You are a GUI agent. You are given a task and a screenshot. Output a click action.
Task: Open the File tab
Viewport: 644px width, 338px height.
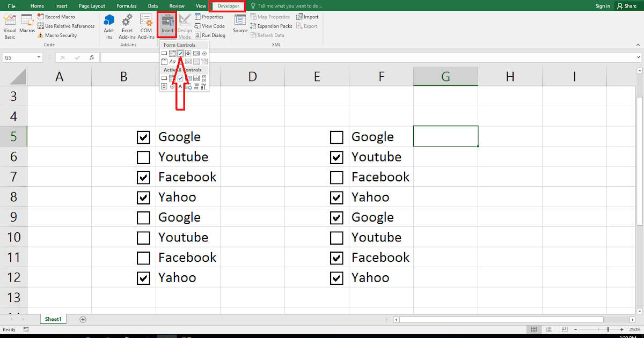(x=12, y=6)
